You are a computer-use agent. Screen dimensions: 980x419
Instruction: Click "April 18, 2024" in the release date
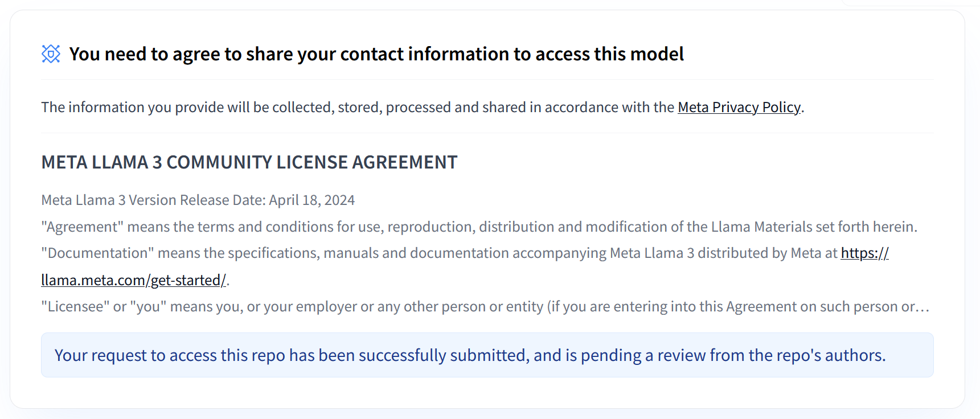(x=311, y=200)
